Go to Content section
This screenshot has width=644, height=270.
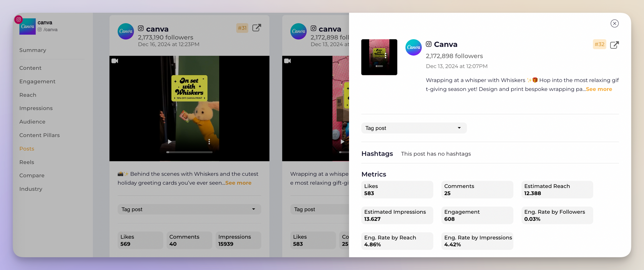coord(30,68)
